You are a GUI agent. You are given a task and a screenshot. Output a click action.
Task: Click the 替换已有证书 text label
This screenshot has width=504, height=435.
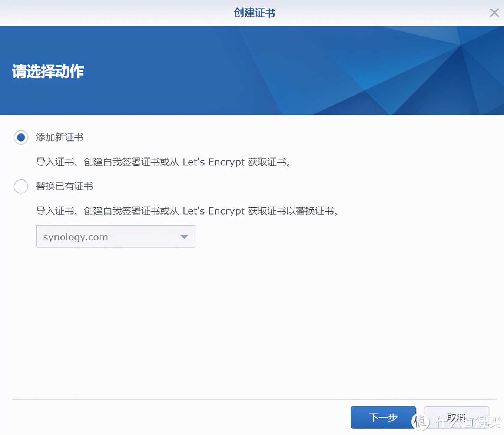coord(64,186)
